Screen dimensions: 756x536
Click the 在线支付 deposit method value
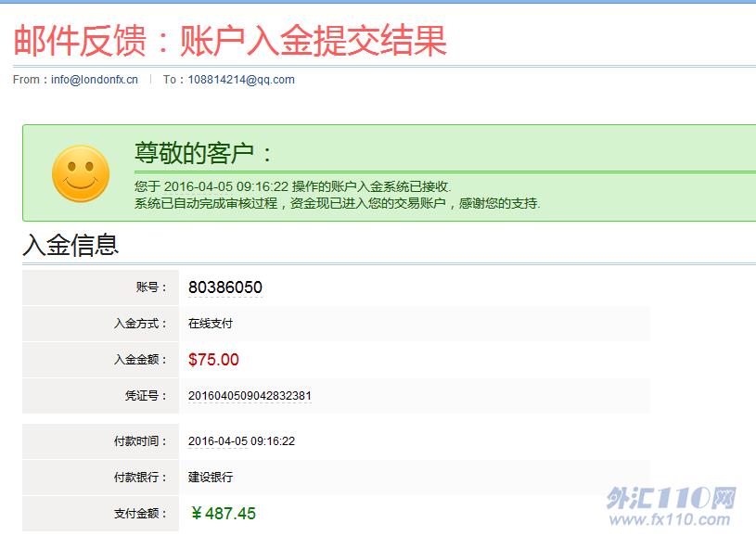(211, 324)
